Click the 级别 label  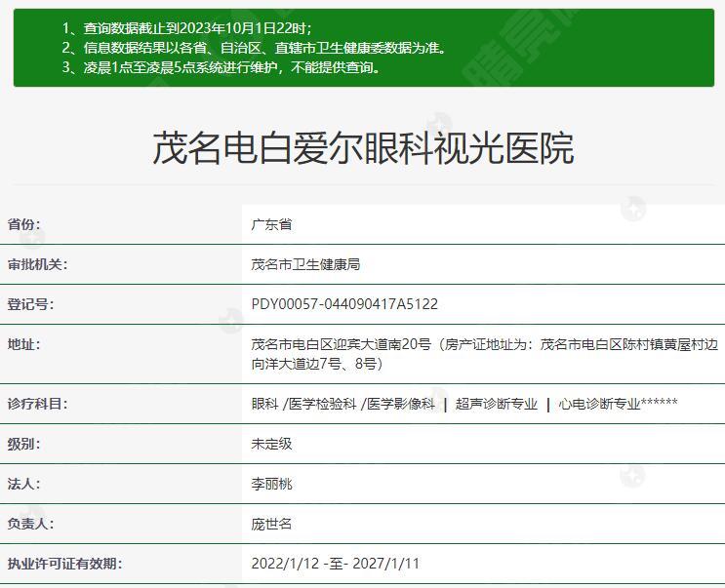[x=24, y=445]
